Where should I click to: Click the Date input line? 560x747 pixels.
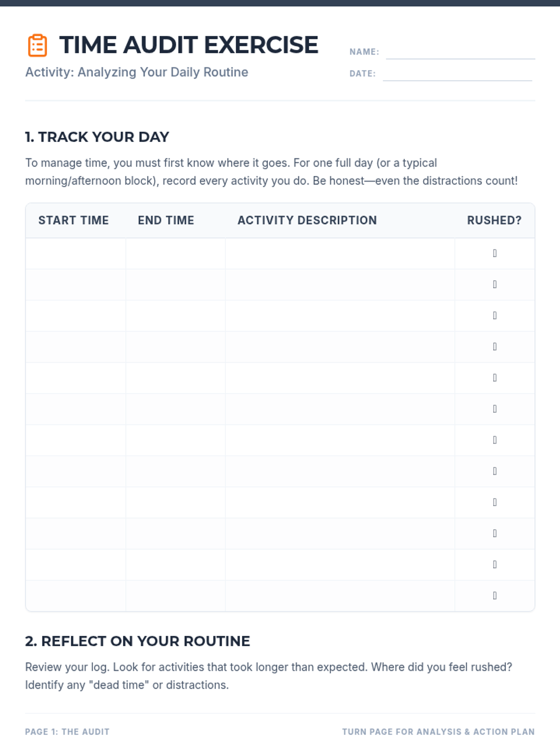[457, 74]
